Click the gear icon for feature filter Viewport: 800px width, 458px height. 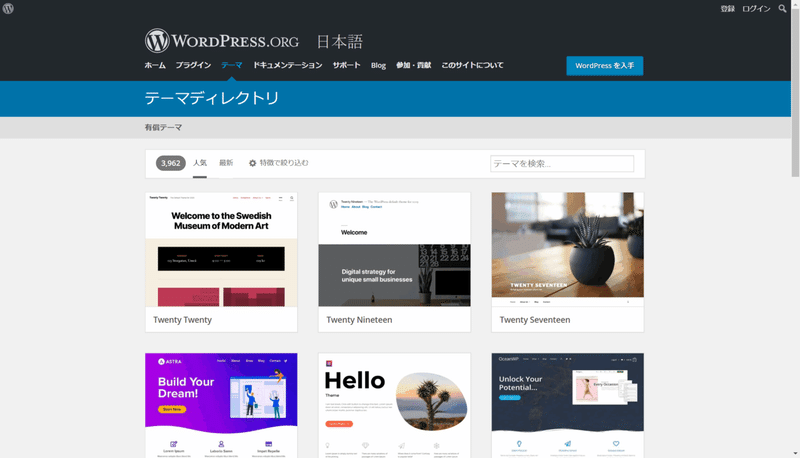coord(252,163)
